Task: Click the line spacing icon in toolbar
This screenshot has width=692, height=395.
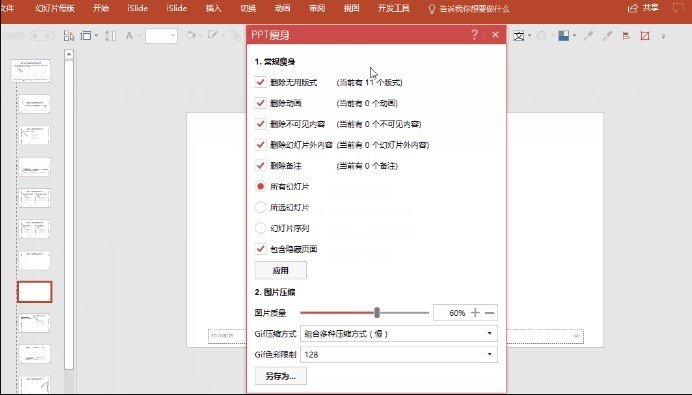Action: 110,36
